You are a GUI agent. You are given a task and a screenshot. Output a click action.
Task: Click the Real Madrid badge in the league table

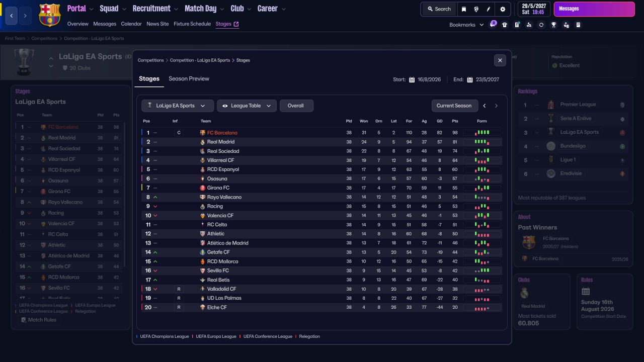coord(202,142)
